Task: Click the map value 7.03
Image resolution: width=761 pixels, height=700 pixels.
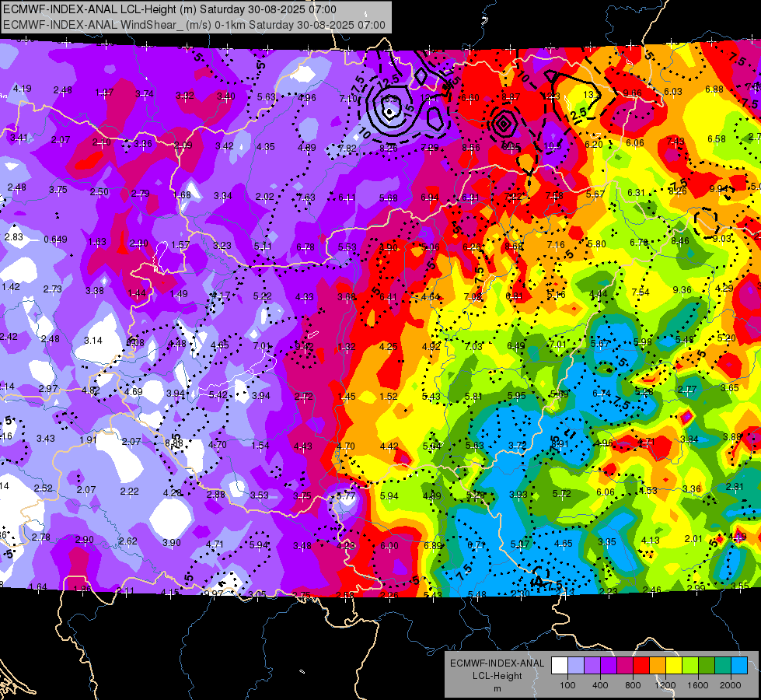Action: 473,346
